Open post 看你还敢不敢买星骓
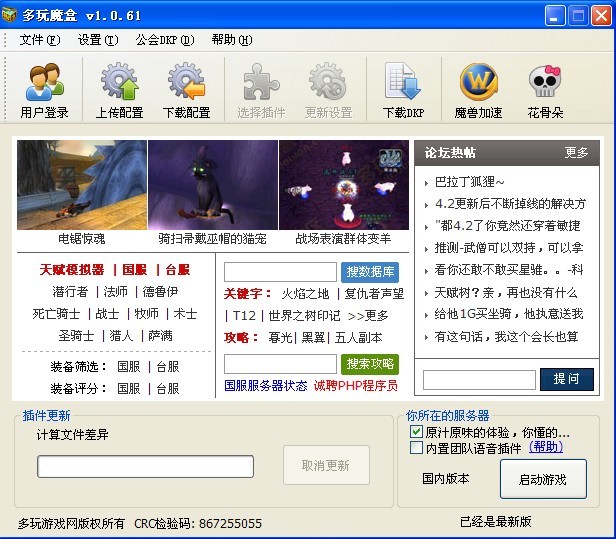The width and height of the screenshot is (616, 539). coord(509,270)
